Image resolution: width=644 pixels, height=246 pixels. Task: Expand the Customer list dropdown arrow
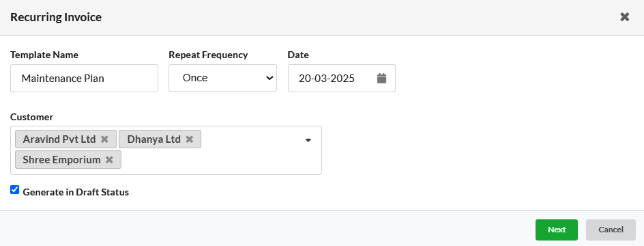(x=308, y=140)
